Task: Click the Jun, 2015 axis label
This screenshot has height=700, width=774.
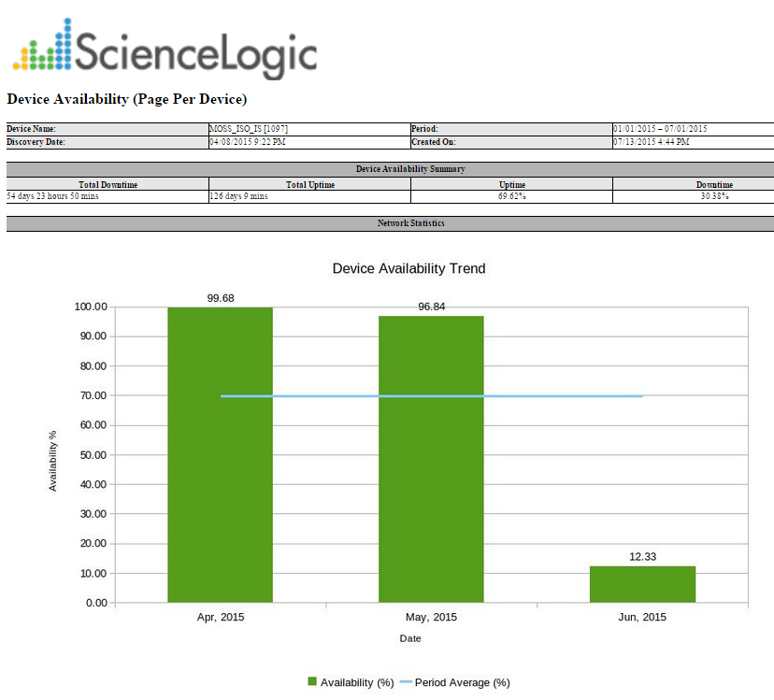Action: point(642,617)
